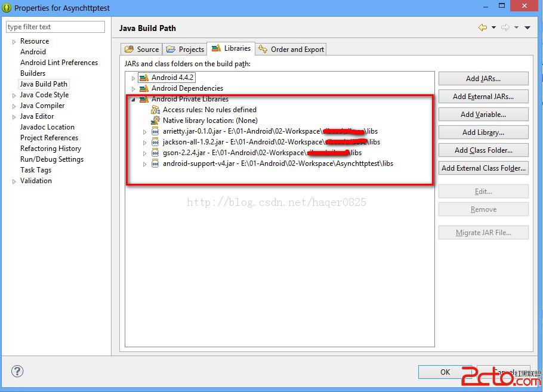Viewport: 543px width, 392px height.
Task: Click the Add Class Folder... button
Action: (483, 150)
